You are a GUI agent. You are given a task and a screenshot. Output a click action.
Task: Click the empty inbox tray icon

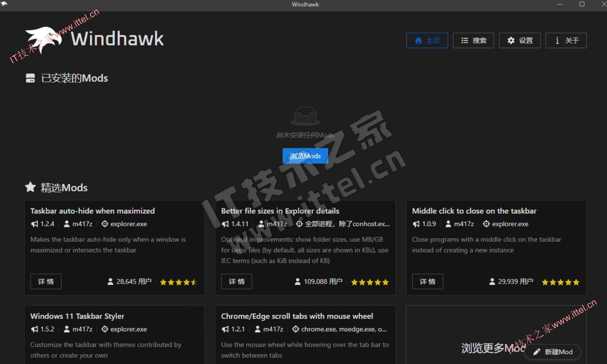(x=305, y=116)
